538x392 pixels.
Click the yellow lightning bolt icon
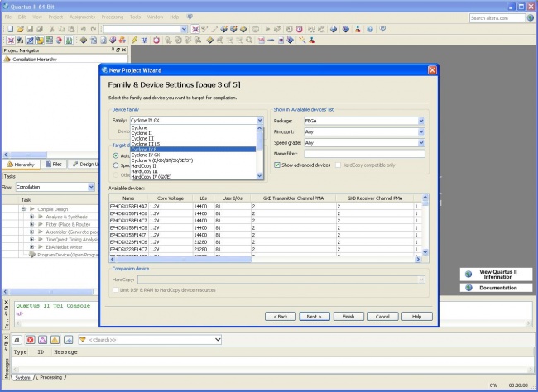pyautogui.click(x=134, y=41)
